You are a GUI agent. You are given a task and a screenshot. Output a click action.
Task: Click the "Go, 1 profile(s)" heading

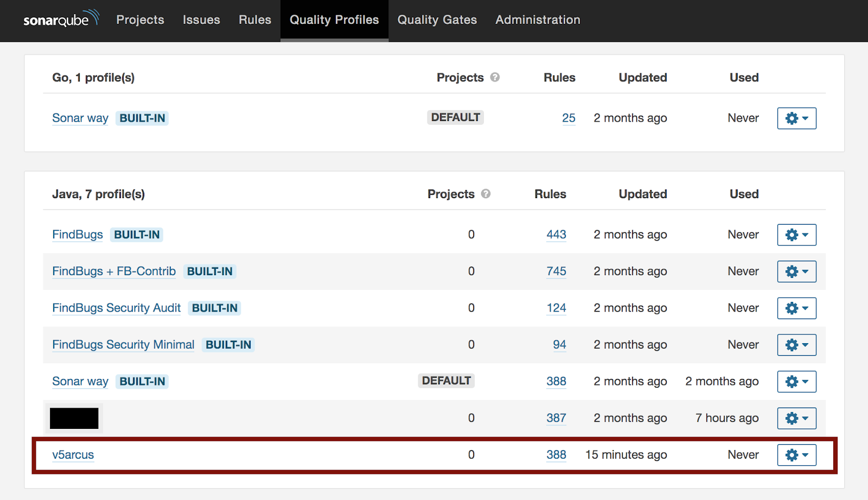coord(93,78)
